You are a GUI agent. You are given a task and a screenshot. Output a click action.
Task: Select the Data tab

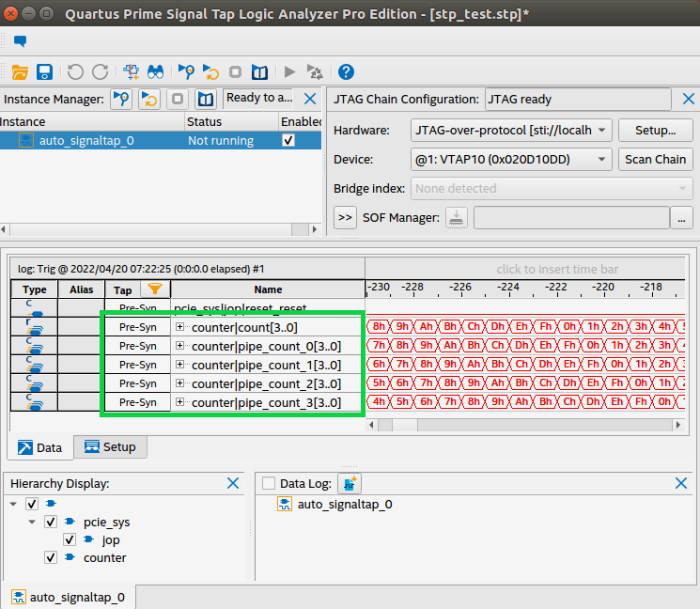click(42, 447)
